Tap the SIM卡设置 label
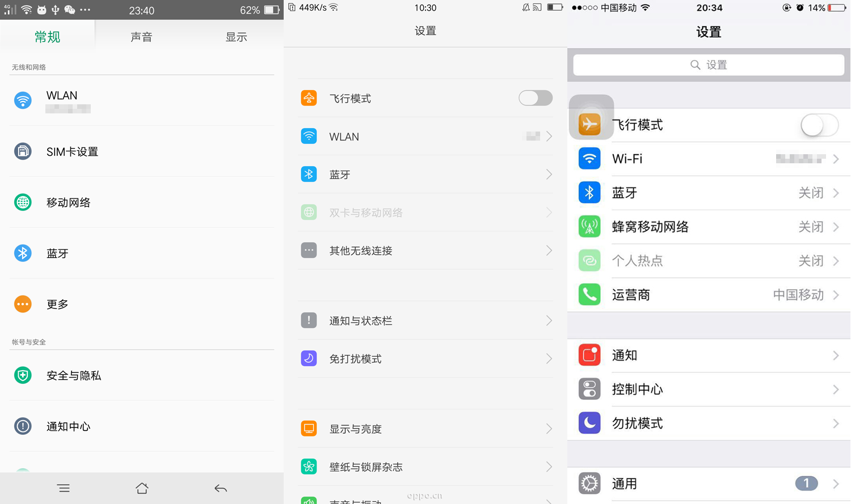The height and width of the screenshot is (504, 851). 72,151
